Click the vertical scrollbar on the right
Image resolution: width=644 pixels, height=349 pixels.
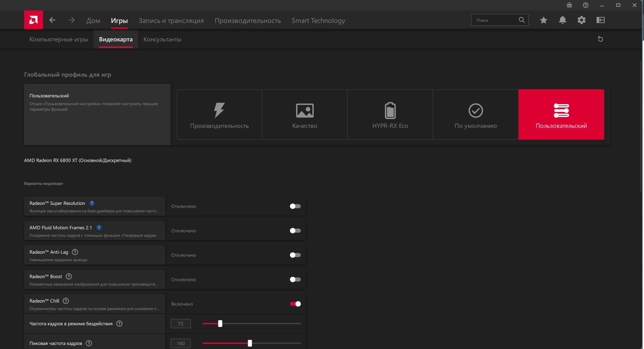[x=641, y=125]
